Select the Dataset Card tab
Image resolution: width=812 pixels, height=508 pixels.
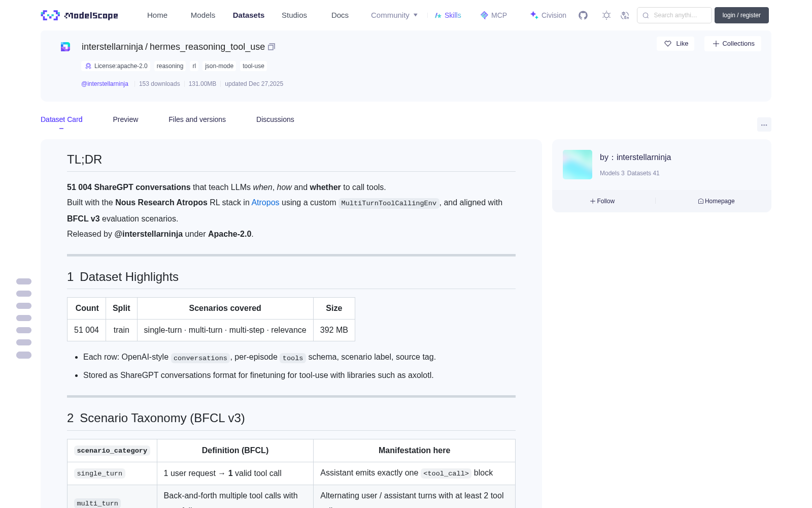[61, 119]
